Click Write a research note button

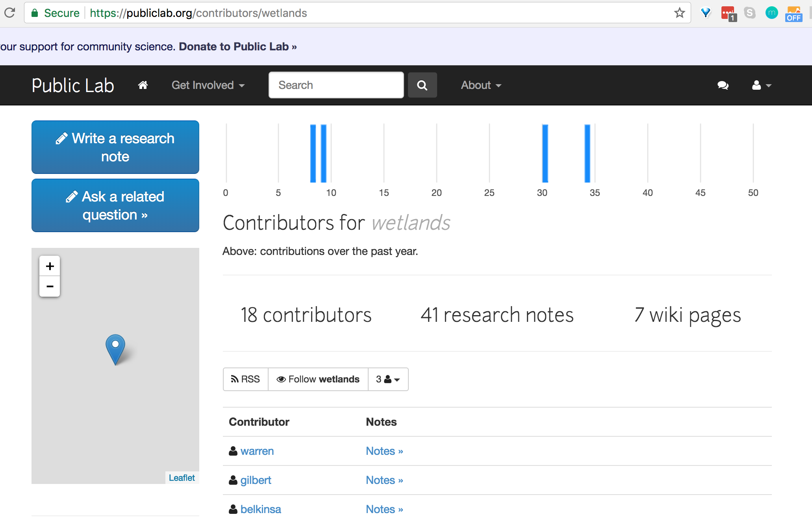coord(115,147)
